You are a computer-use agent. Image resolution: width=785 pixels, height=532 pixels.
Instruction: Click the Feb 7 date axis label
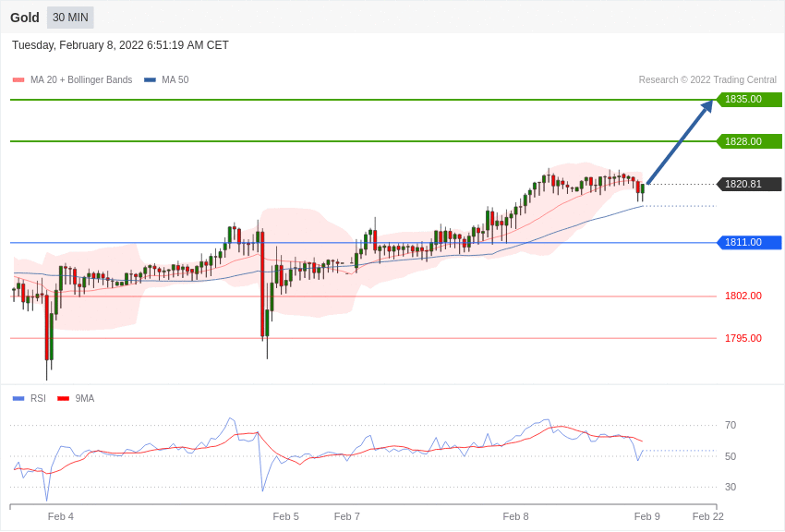tap(347, 516)
